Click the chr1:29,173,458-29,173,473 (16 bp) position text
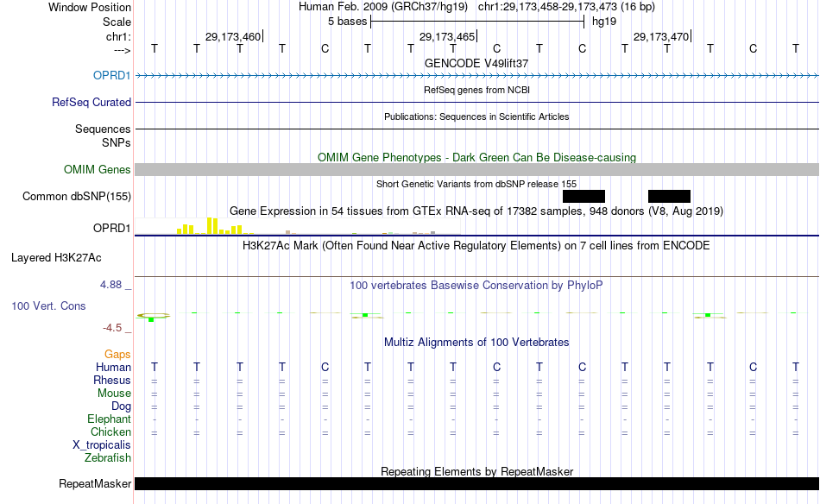This screenshot has width=820, height=504. tap(566, 7)
